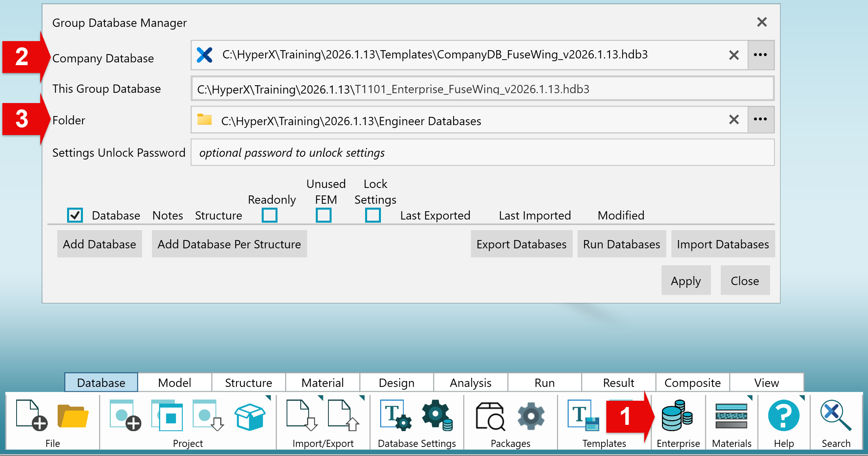Click the Company Database path field
Viewport: 868px width, 456px height.
(x=469, y=55)
